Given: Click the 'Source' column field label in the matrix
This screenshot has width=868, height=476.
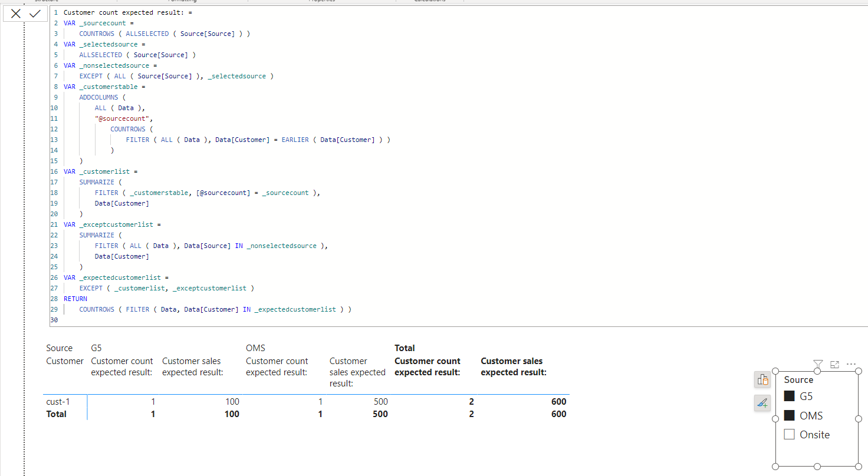Looking at the screenshot, I should coord(59,348).
